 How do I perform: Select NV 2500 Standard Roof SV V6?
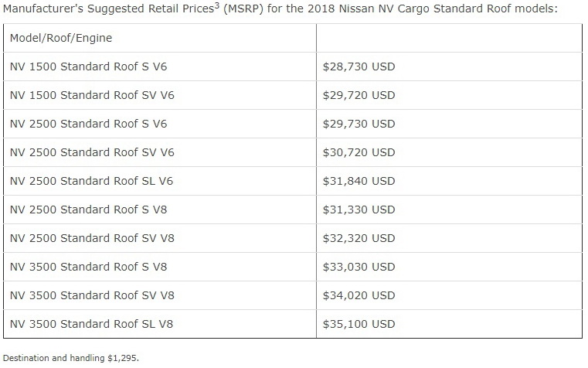pos(92,152)
